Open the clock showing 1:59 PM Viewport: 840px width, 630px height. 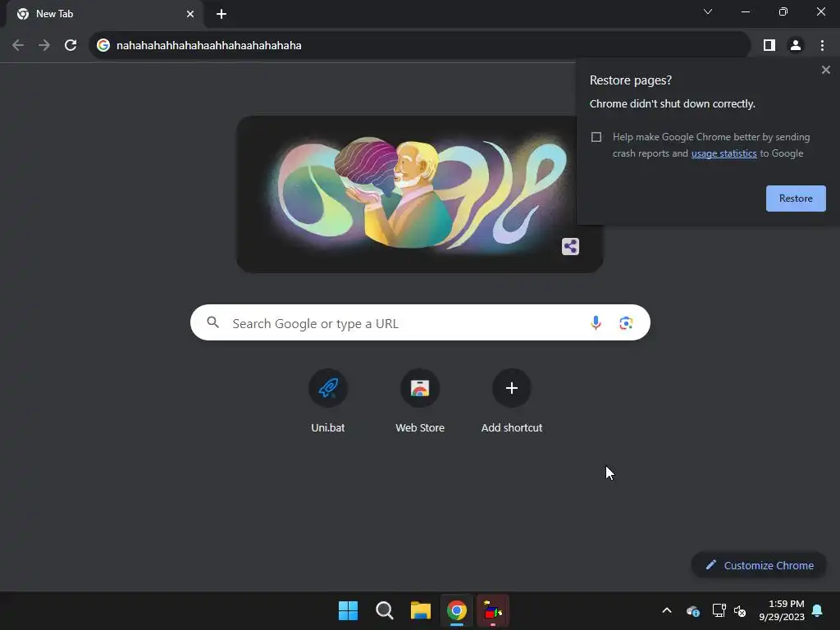(781, 610)
